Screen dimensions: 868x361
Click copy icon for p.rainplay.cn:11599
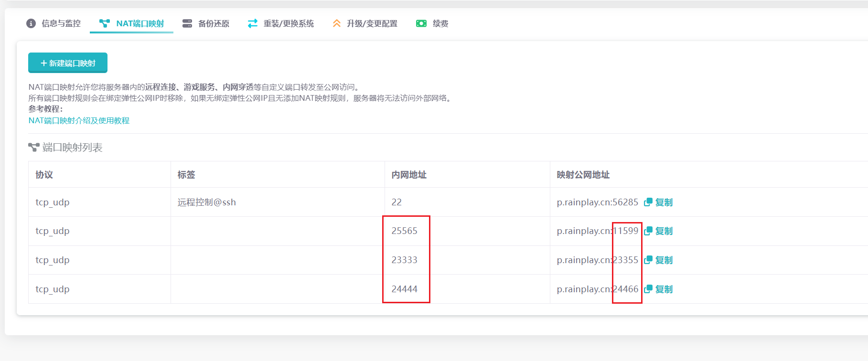tap(648, 231)
